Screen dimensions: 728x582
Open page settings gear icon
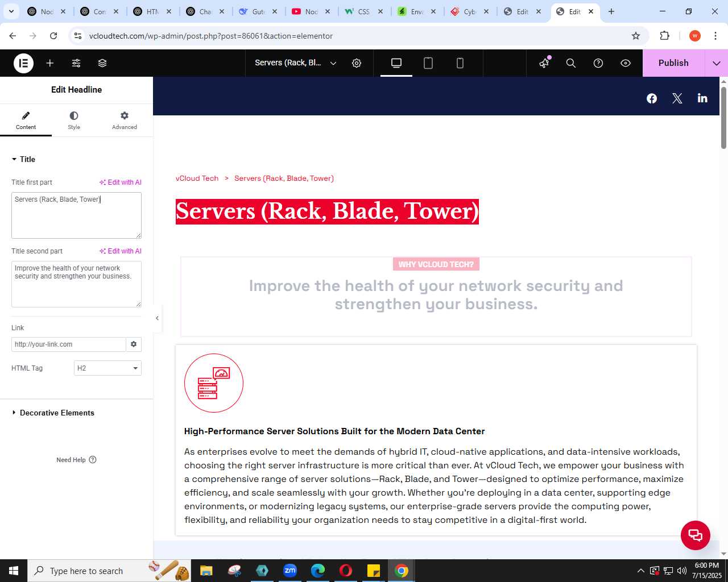[x=357, y=63]
